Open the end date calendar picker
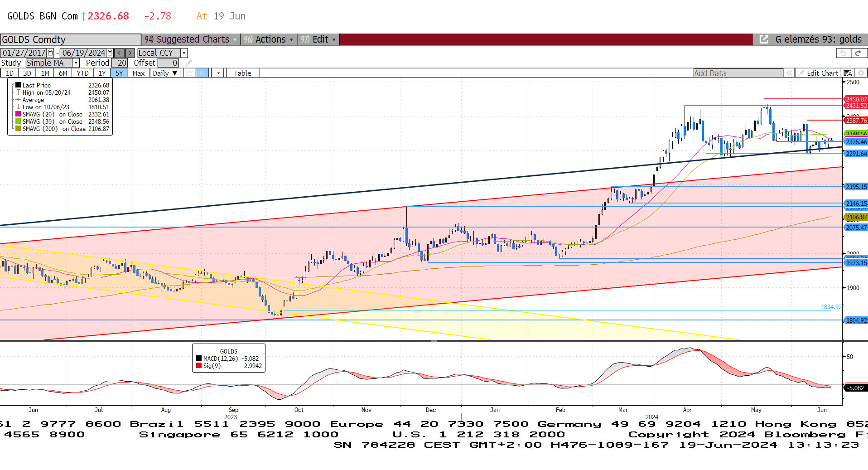The image size is (868, 470). tap(110, 53)
